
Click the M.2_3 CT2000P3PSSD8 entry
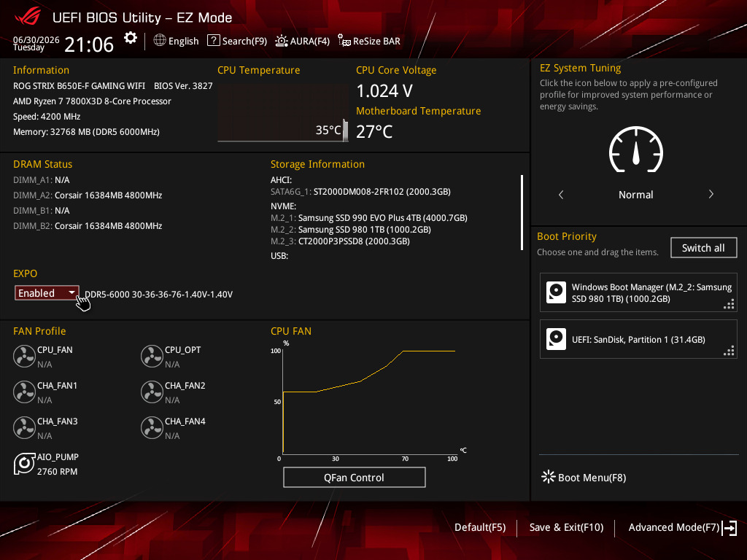tap(340, 241)
